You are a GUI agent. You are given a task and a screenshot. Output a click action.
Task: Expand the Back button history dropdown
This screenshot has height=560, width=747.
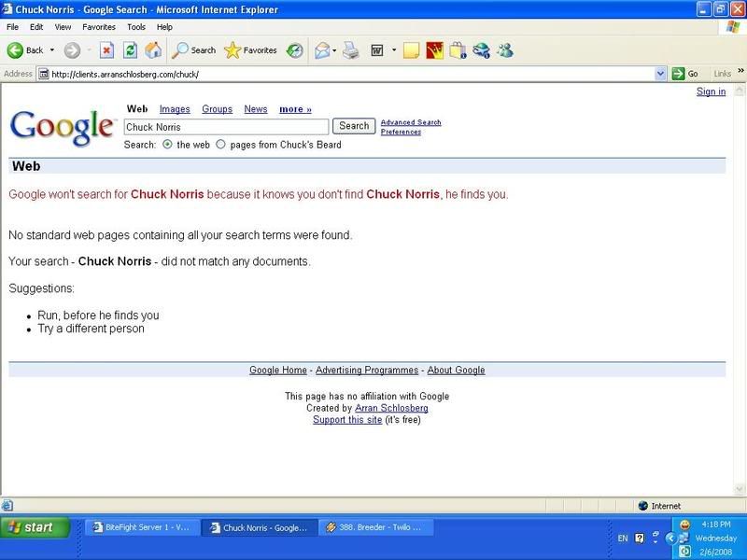coord(52,50)
